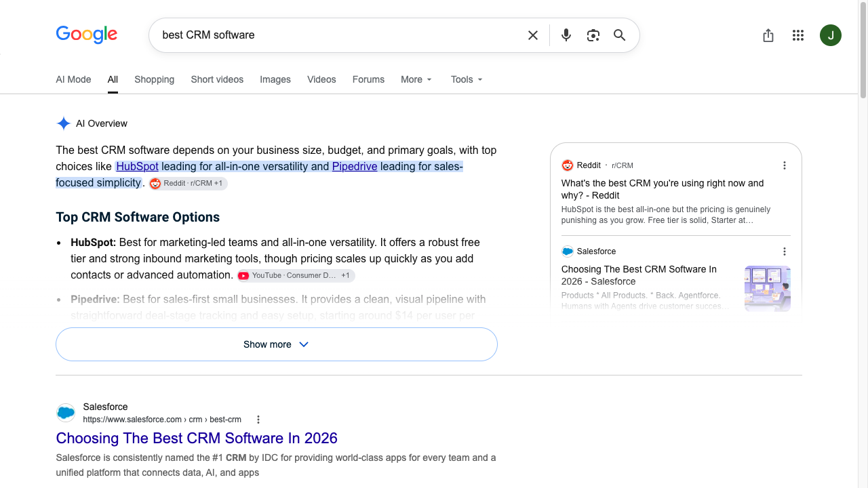Viewport: 868px width, 488px height.
Task: Open the Short videos tab
Action: (217, 79)
